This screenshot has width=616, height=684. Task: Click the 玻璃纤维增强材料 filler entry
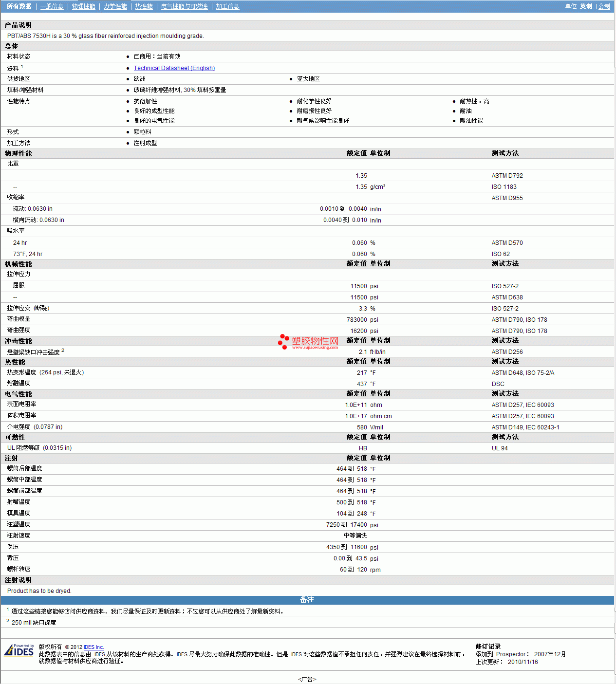(180, 90)
